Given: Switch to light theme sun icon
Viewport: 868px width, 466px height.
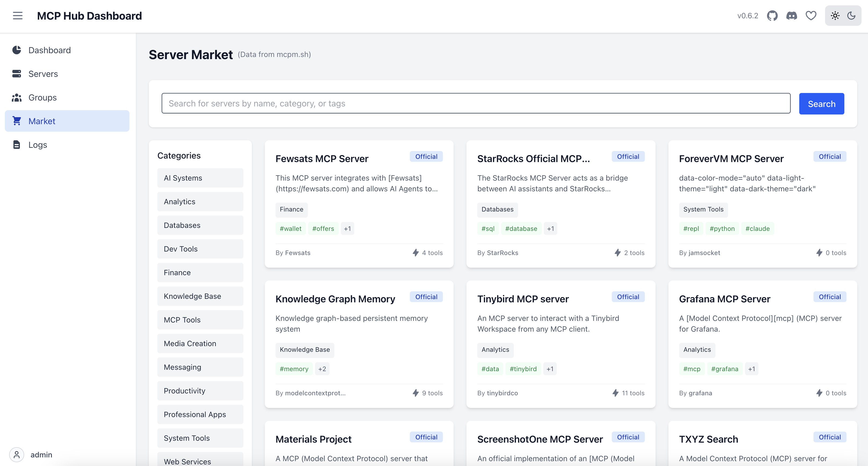Looking at the screenshot, I should 835,16.
